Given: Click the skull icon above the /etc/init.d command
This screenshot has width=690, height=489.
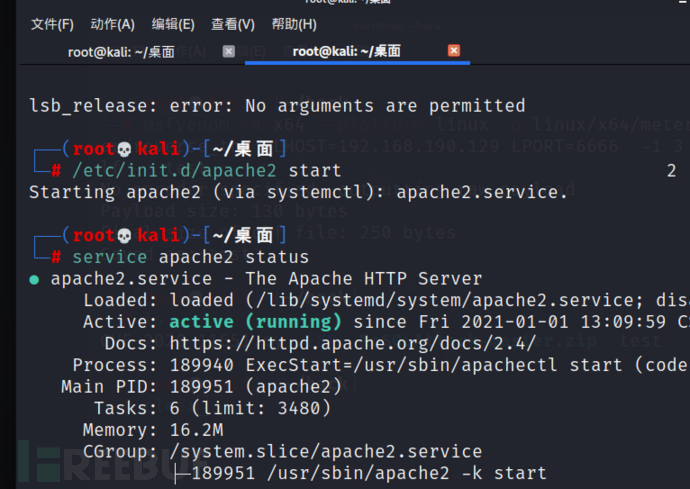Looking at the screenshot, I should coord(124,149).
